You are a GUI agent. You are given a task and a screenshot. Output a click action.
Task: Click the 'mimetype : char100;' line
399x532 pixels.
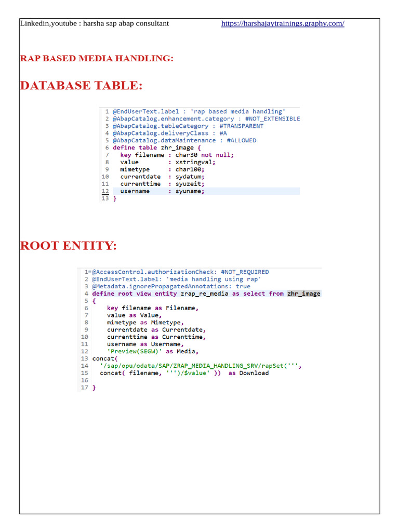(x=162, y=170)
